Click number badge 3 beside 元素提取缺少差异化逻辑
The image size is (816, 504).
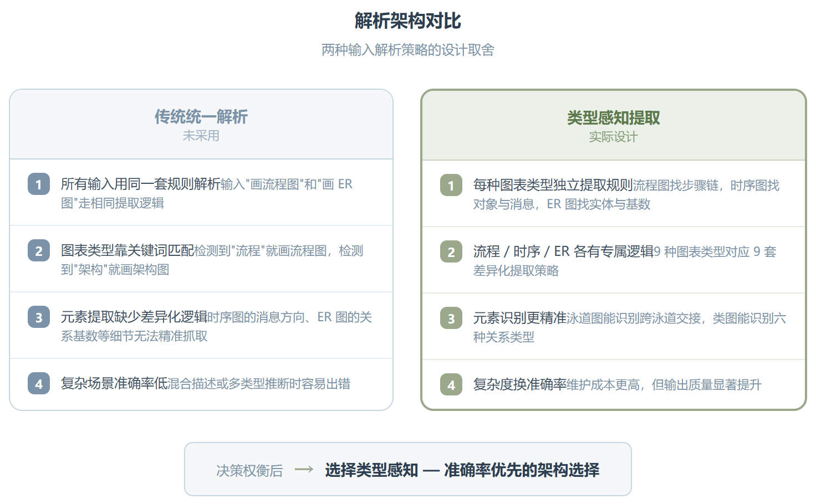(x=39, y=317)
